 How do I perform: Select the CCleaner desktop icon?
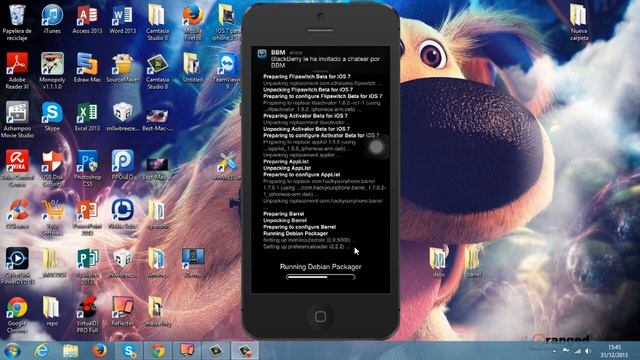17,214
